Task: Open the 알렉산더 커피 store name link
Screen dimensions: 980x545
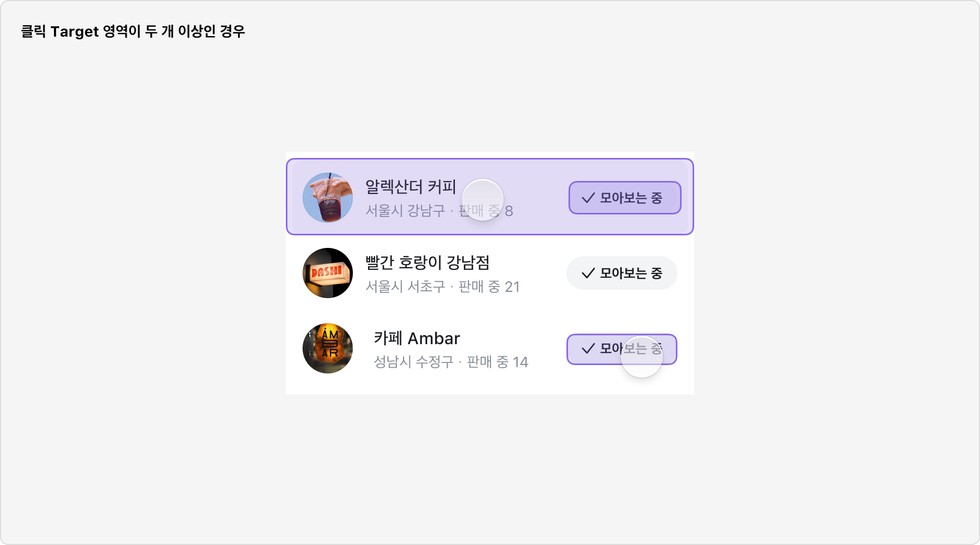Action: click(x=411, y=186)
